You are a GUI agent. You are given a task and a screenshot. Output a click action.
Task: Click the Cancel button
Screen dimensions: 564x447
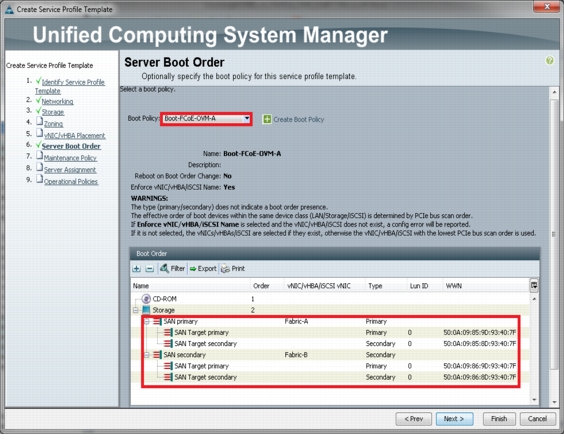(537, 419)
